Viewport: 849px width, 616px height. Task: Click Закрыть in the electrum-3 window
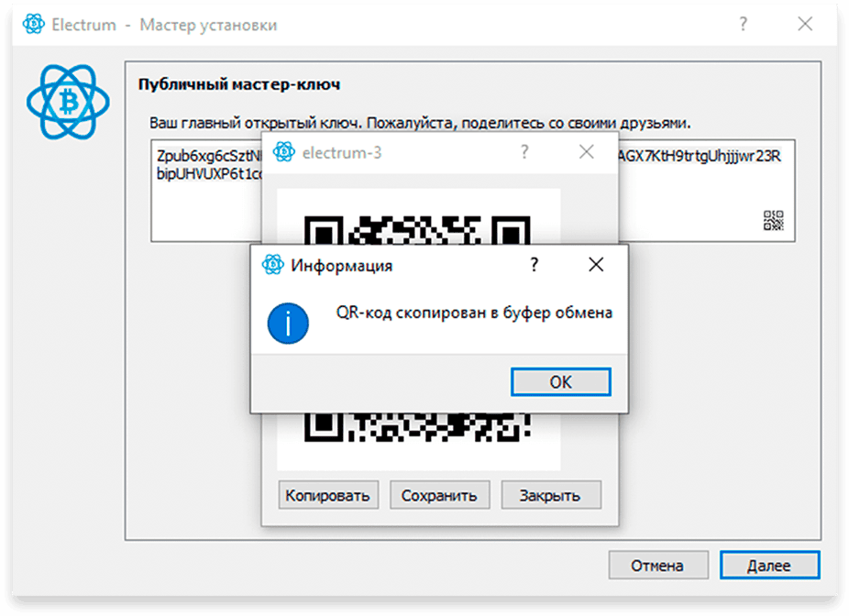551,495
